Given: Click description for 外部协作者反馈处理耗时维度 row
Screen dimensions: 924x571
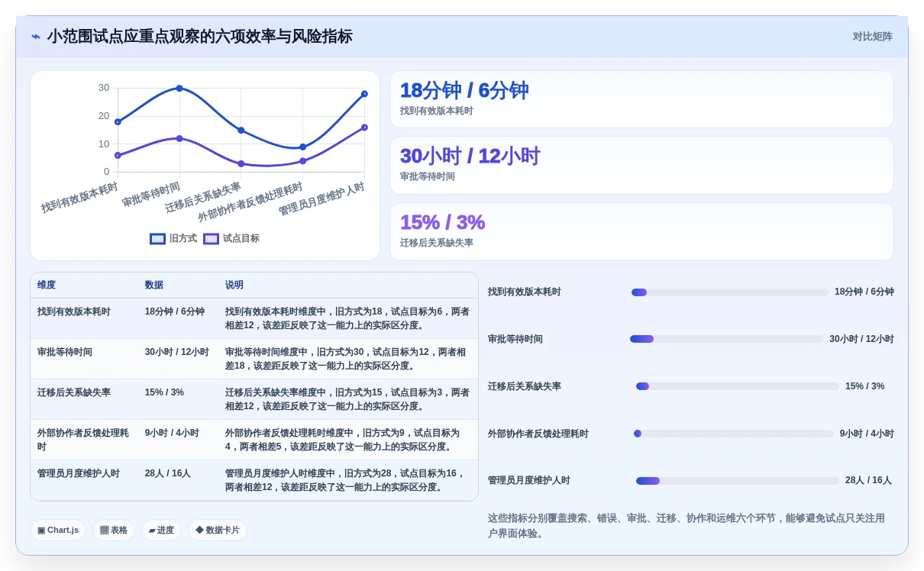Looking at the screenshot, I should coord(342,440).
